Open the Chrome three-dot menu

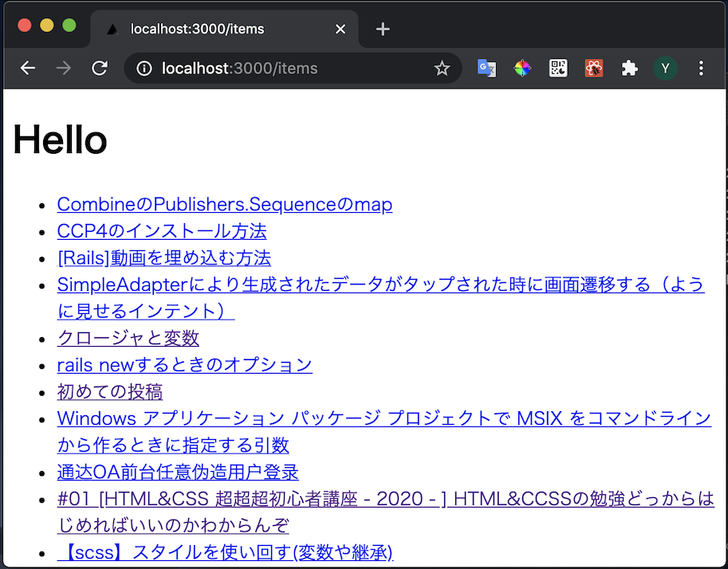click(x=701, y=69)
